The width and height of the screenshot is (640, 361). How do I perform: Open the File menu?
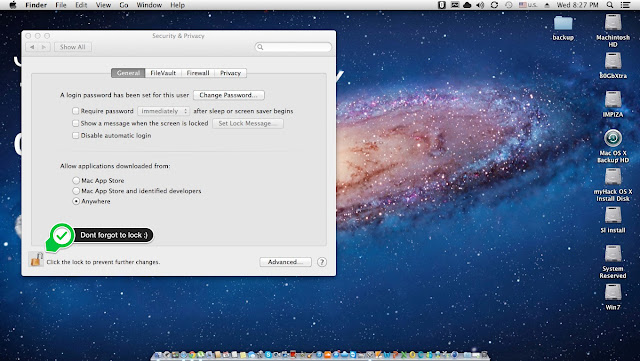tap(61, 5)
